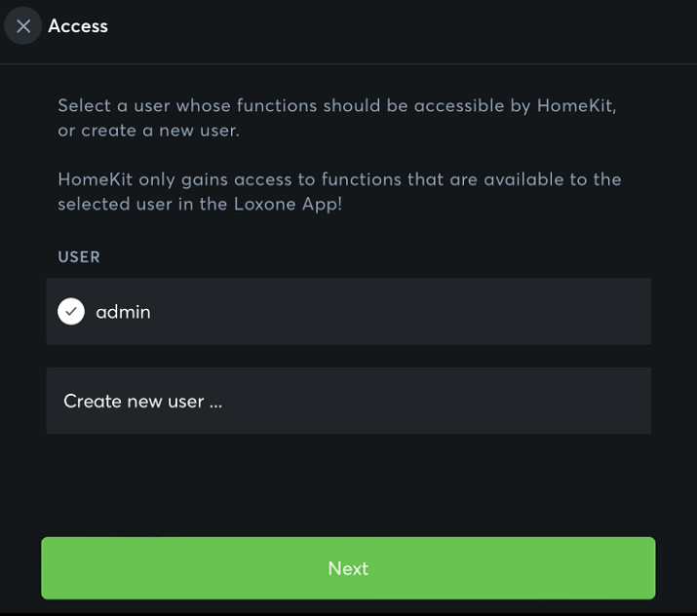This screenshot has width=697, height=616.
Task: Click the USER section label
Action: [79, 257]
